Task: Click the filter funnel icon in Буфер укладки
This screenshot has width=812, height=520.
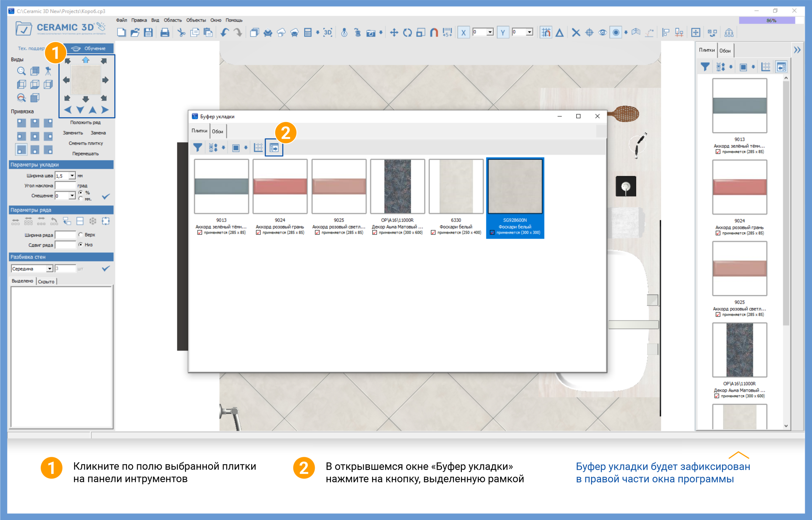Action: click(x=198, y=148)
